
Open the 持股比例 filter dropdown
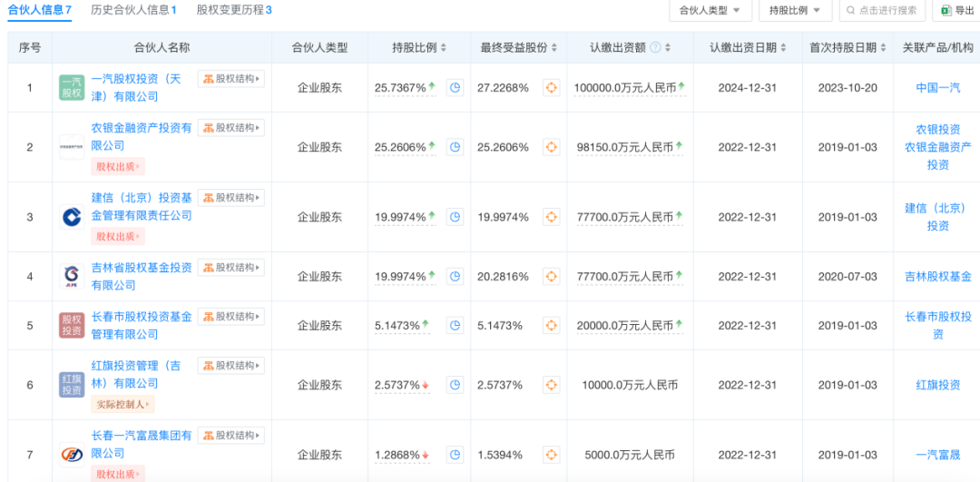coord(795,11)
